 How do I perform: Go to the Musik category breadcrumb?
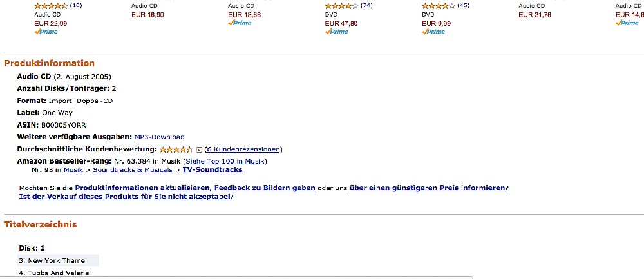click(x=73, y=169)
